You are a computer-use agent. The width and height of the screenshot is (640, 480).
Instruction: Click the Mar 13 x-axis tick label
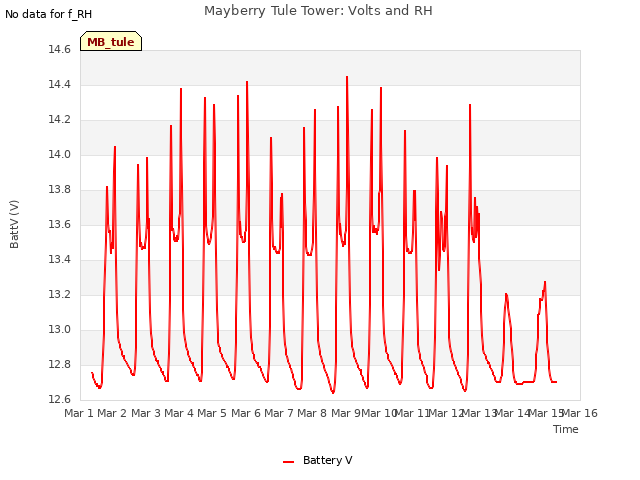pos(479,413)
